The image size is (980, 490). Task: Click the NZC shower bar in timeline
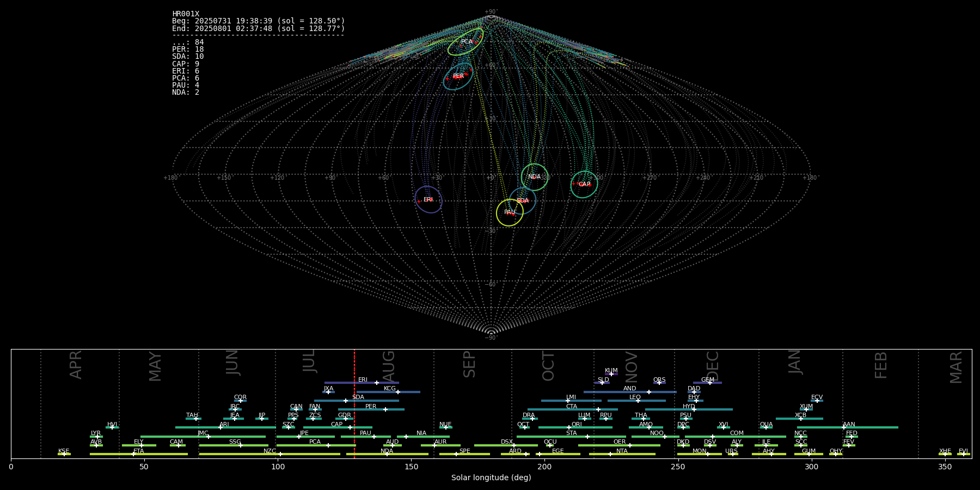click(x=269, y=454)
